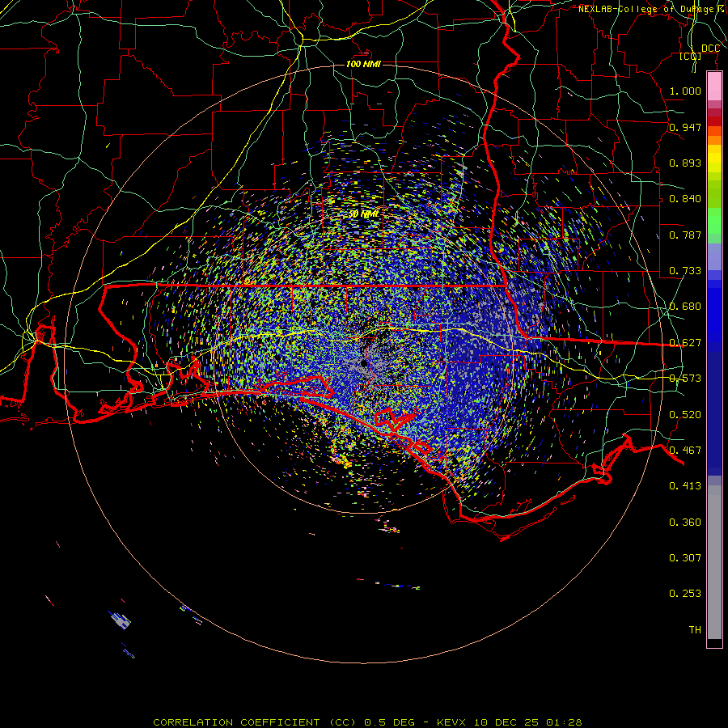728x728 pixels.
Task: Click the 01:28 scan time
Action: [564, 722]
